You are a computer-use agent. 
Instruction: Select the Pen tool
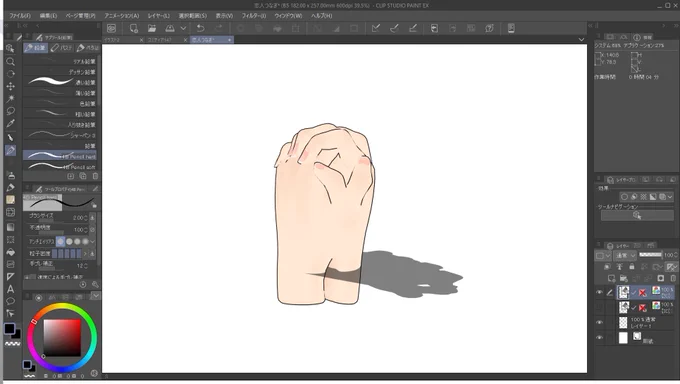pos(10,138)
